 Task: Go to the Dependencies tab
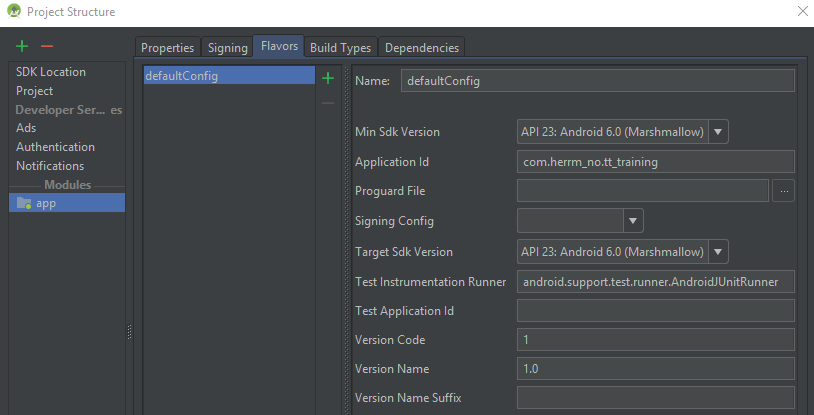tap(421, 48)
